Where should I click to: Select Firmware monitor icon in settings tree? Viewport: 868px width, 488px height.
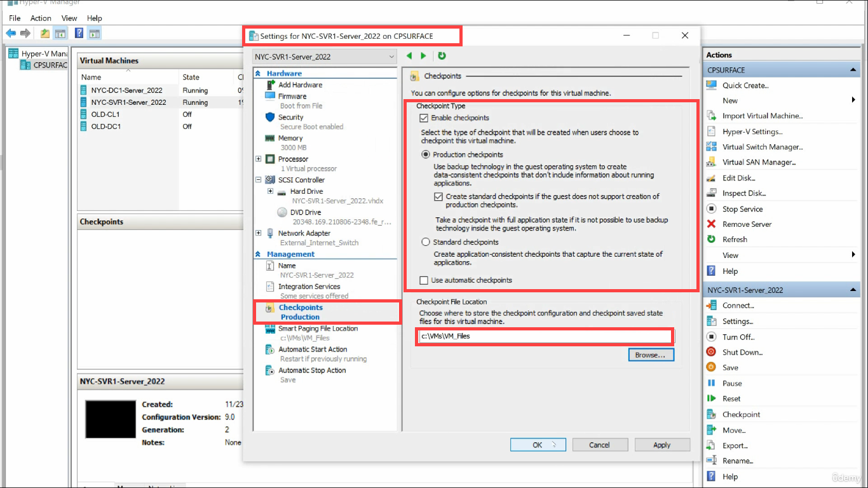pos(269,96)
